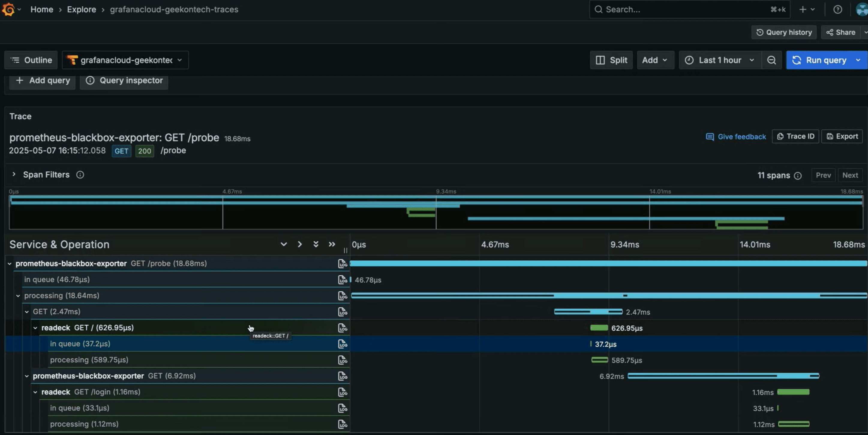
Task: Zoom out using the magnifier icon near Run query
Action: tap(771, 60)
